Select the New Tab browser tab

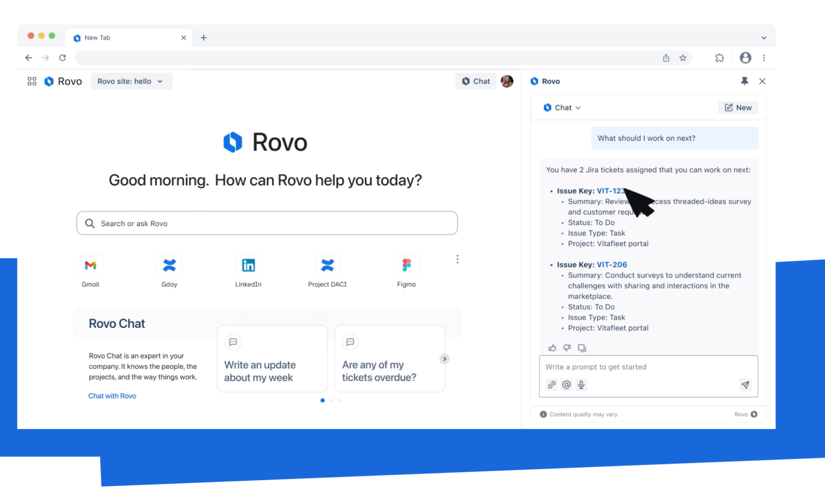point(129,37)
